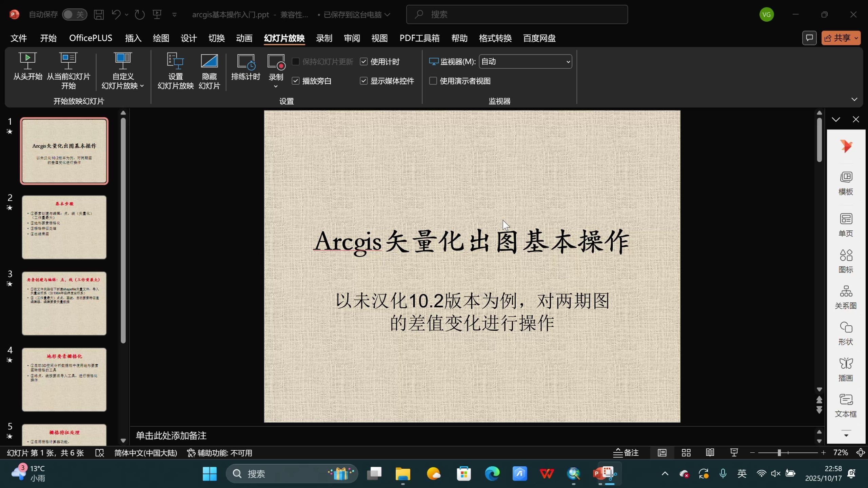Screen dimensions: 868x488
Task: Click Set Up Slide Show (设置幻灯片放映)
Action: click(175, 70)
